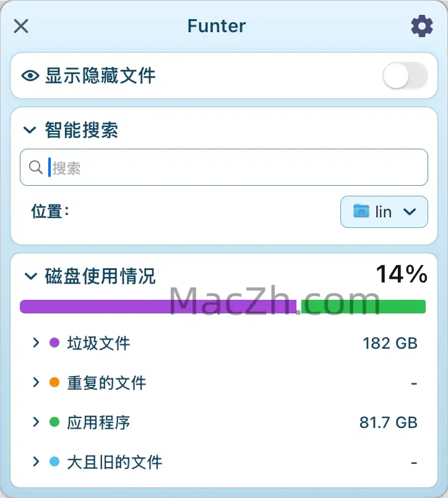The image size is (448, 498).
Task: Expand the 应用程序 row chevron
Action: click(36, 422)
